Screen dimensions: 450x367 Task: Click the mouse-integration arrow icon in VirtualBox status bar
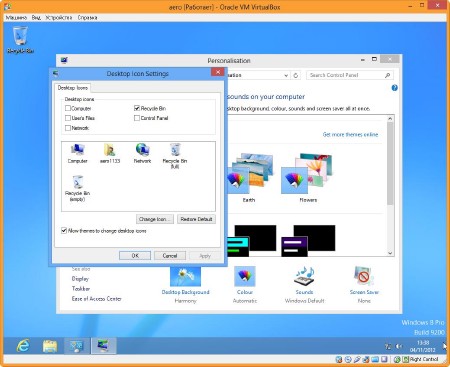(x=396, y=359)
